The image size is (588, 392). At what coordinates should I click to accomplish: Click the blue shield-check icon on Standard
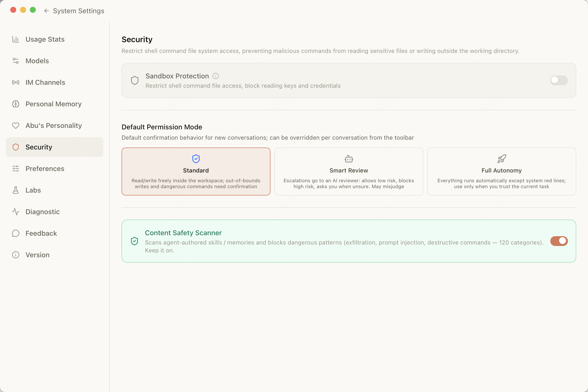coord(196,159)
